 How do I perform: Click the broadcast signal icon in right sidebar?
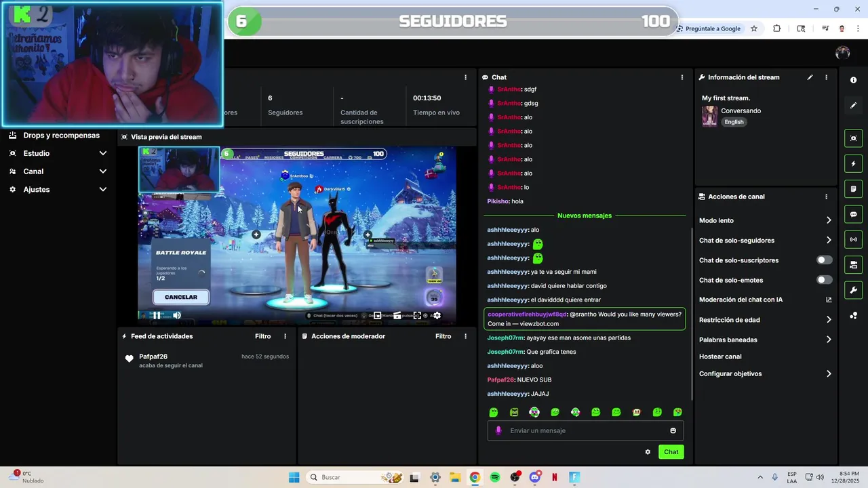pyautogui.click(x=853, y=239)
